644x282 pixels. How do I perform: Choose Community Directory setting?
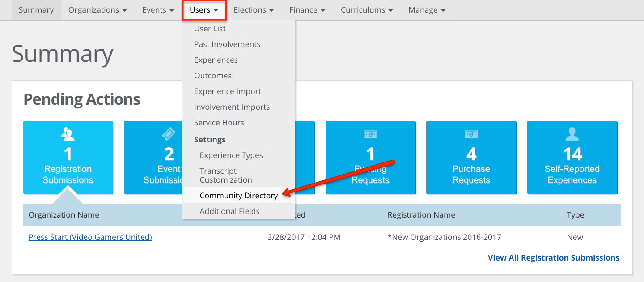[x=239, y=196]
